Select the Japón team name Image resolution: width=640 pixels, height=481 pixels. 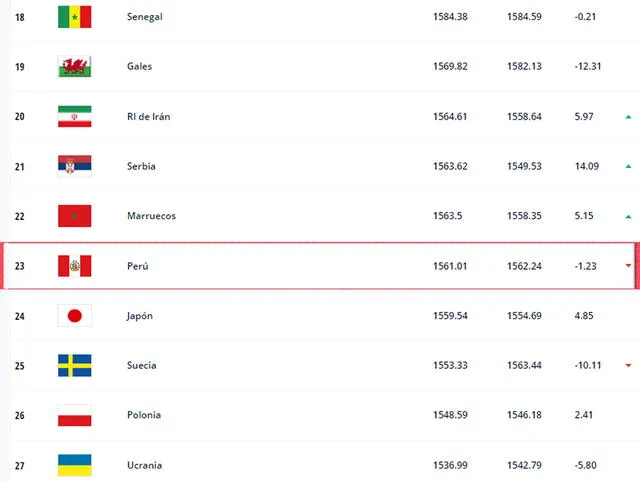(140, 316)
